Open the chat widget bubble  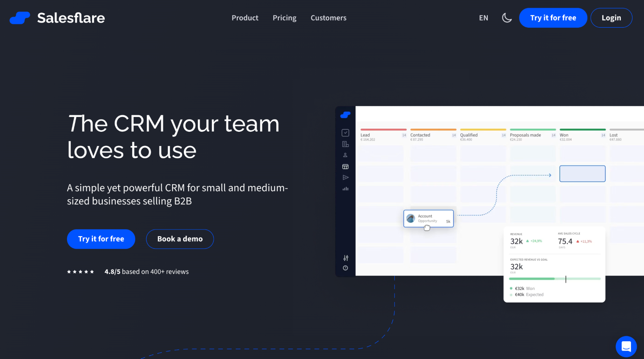click(x=626, y=346)
